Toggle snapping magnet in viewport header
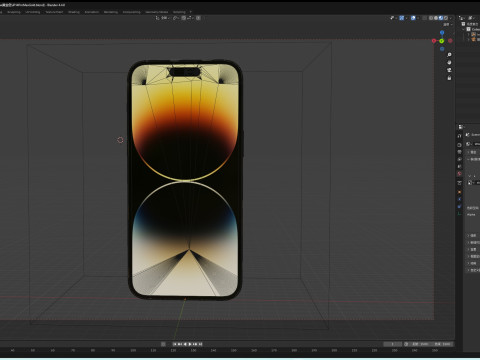480x360 pixels. [184, 18]
